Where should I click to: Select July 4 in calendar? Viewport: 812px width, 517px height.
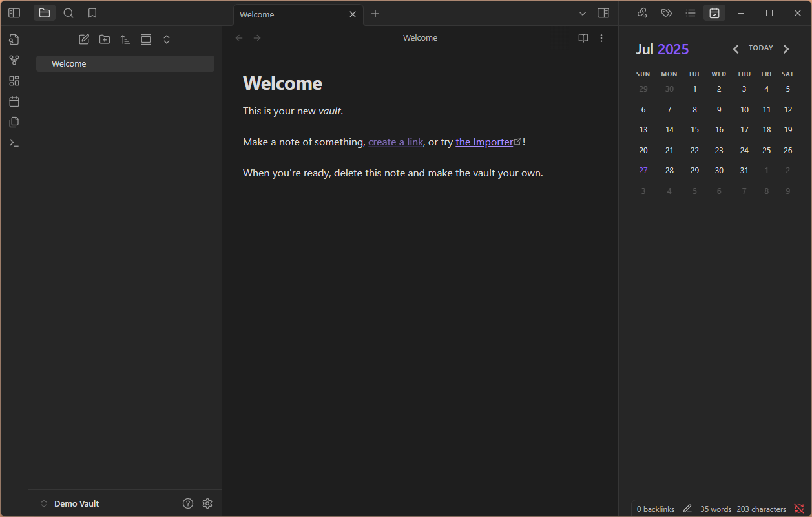[x=767, y=89]
